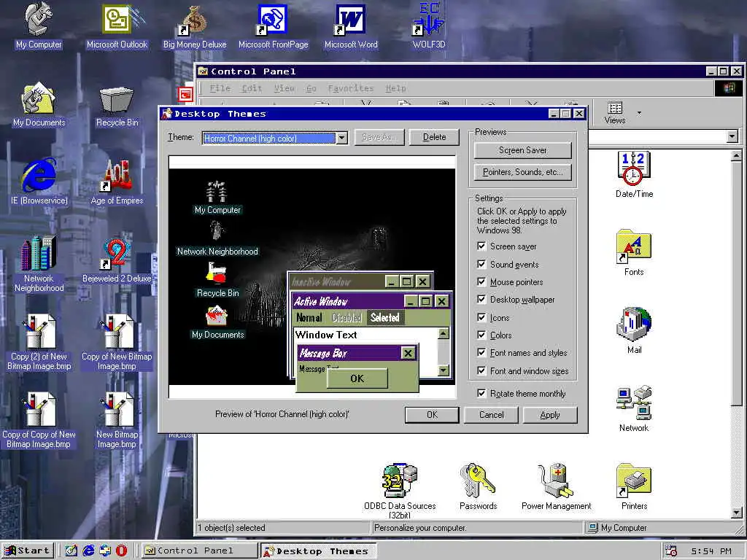Select Copy (2) of New Bitmap Image.bmp
The height and width of the screenshot is (560, 747).
39,343
